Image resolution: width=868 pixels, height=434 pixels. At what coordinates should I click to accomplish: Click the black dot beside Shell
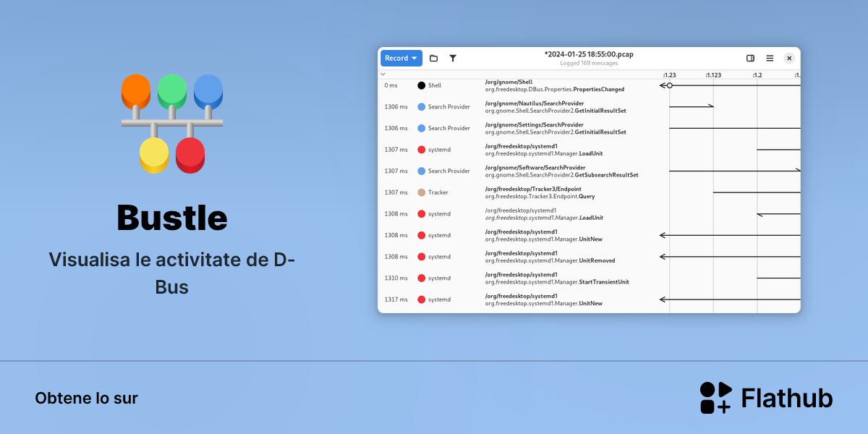click(x=421, y=85)
